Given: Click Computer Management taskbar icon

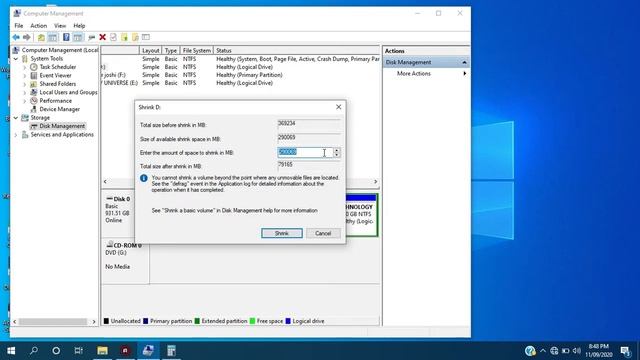Looking at the screenshot, I should pyautogui.click(x=148, y=350).
